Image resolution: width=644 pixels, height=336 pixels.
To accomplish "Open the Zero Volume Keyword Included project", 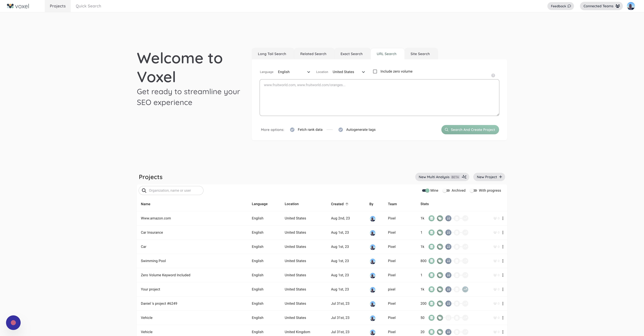I will coord(166,275).
